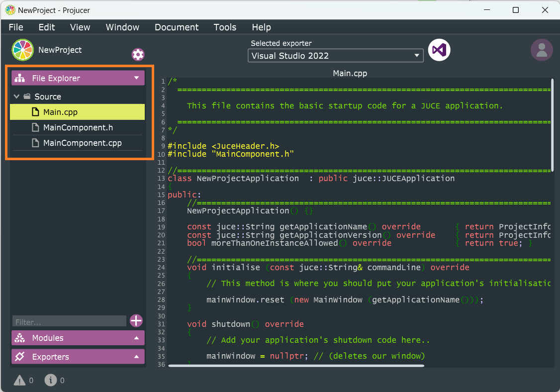Select Main.cpp in the file tree
This screenshot has width=560, height=392.
(77, 112)
